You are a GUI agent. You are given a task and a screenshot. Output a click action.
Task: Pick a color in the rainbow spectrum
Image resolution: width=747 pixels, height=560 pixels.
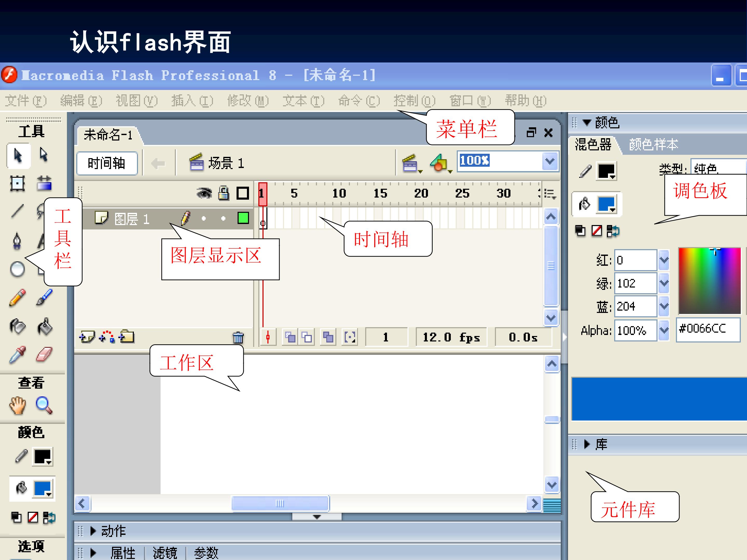click(709, 281)
